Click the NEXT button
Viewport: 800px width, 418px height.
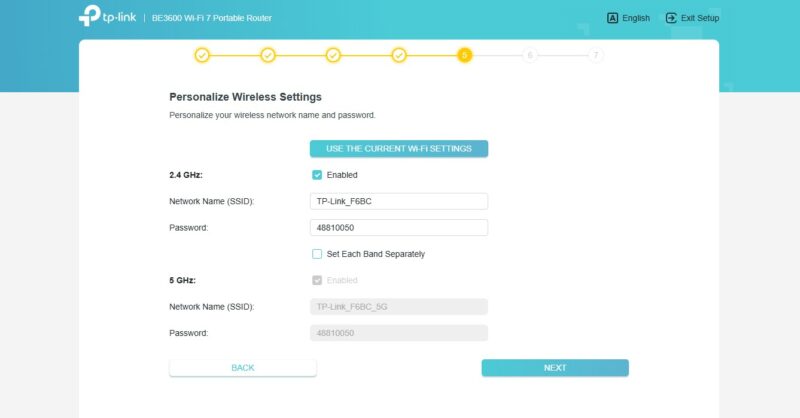555,368
